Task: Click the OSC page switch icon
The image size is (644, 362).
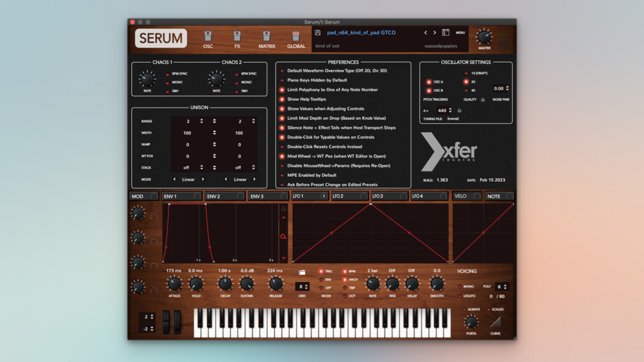Action: [x=208, y=36]
